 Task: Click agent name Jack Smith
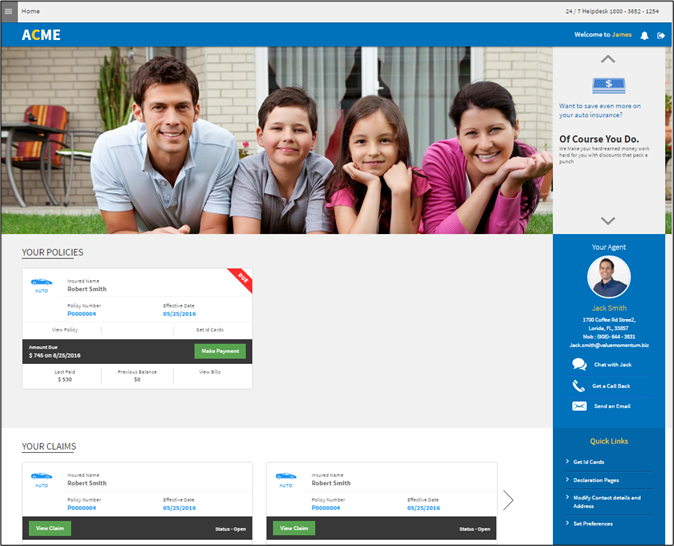click(609, 308)
